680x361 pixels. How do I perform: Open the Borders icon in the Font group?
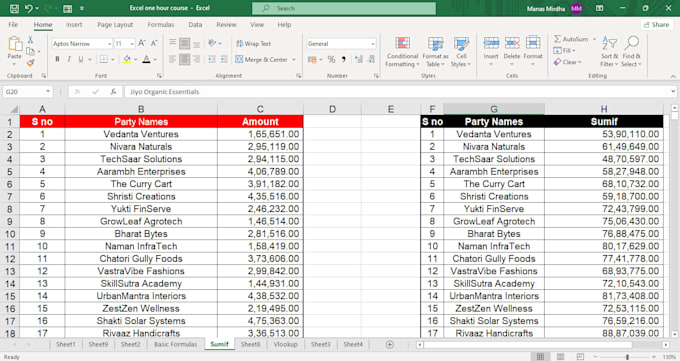click(x=104, y=59)
